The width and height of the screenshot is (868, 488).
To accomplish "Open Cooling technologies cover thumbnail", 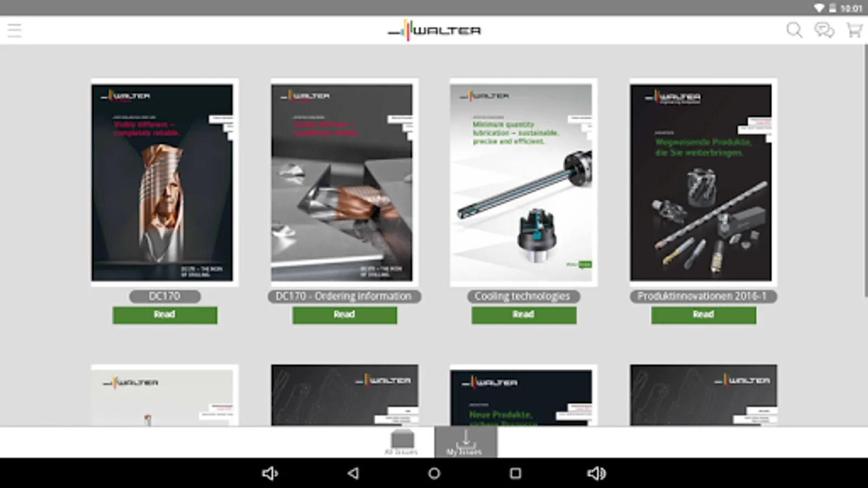I will click(524, 182).
